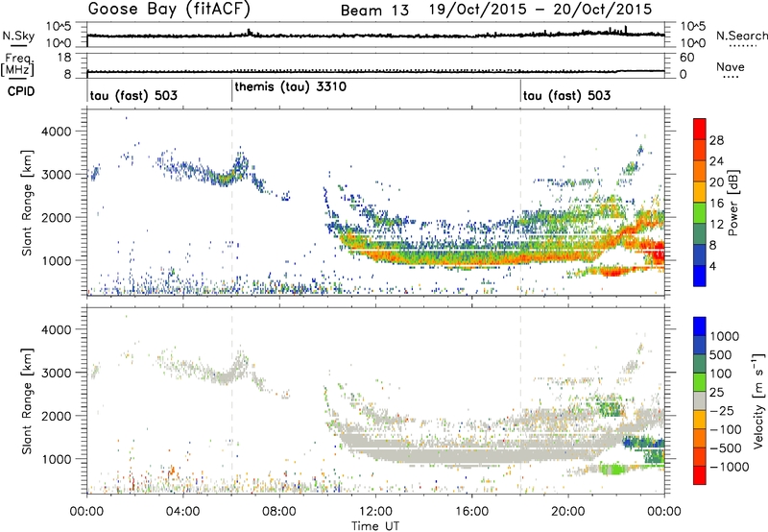The width and height of the screenshot is (768, 532).
Task: Click the "N.Sky" legend label
Action: (18, 36)
